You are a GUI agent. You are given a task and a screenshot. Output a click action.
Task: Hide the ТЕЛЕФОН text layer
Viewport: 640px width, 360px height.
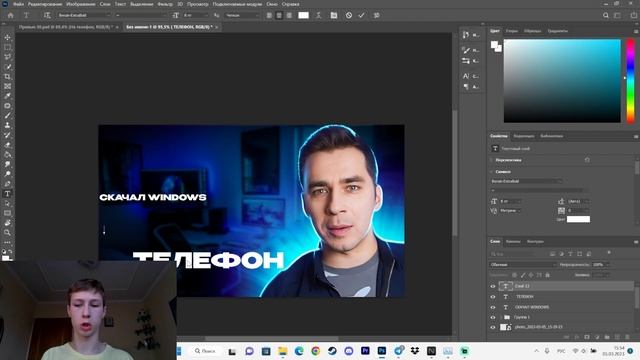click(x=493, y=297)
